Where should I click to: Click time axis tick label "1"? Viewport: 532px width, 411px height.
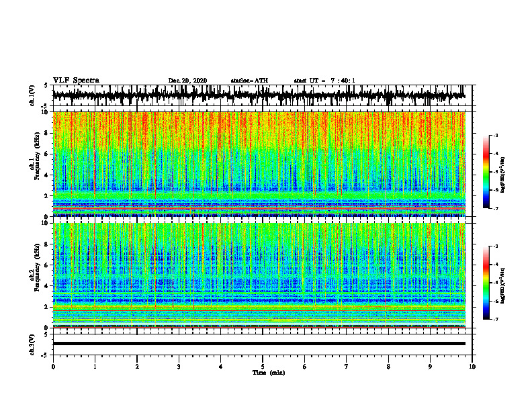[95, 367]
